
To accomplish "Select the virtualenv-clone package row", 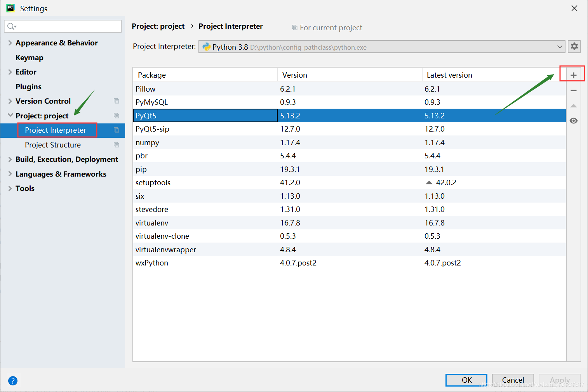I will pyautogui.click(x=350, y=236).
